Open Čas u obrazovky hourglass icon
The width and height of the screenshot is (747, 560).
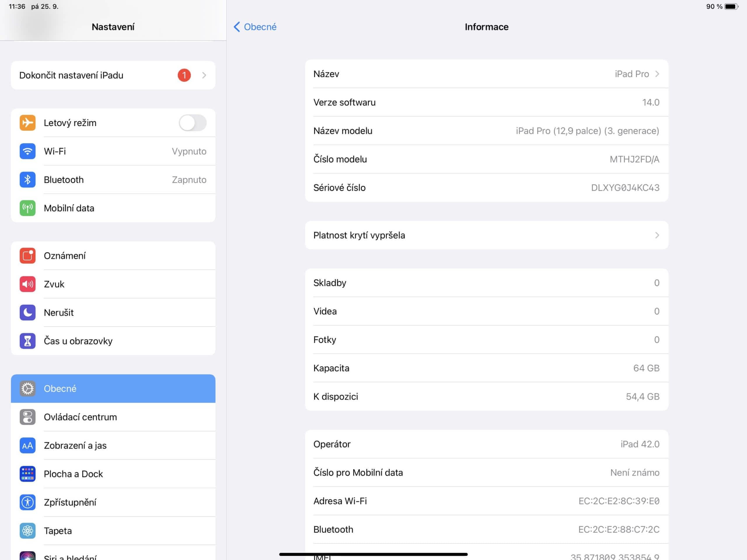[27, 341]
